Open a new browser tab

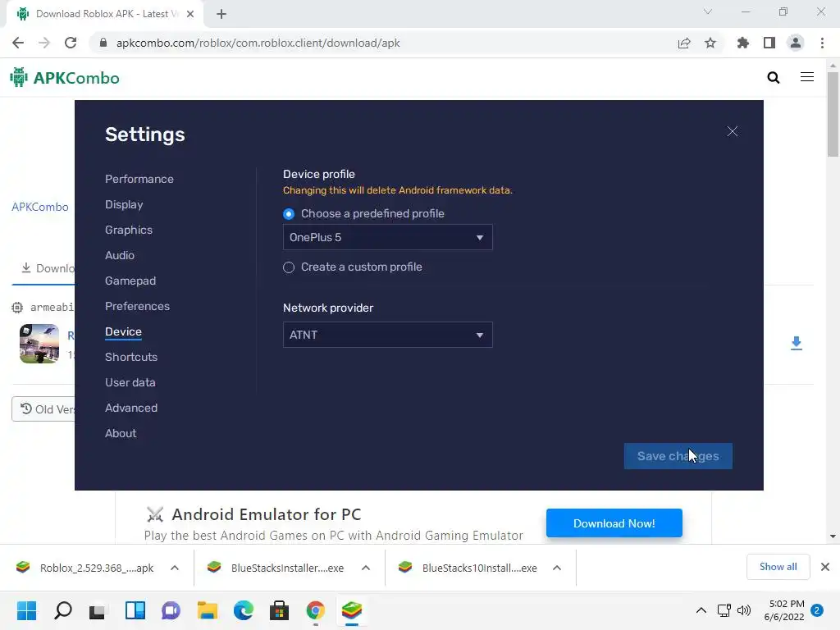tap(221, 14)
